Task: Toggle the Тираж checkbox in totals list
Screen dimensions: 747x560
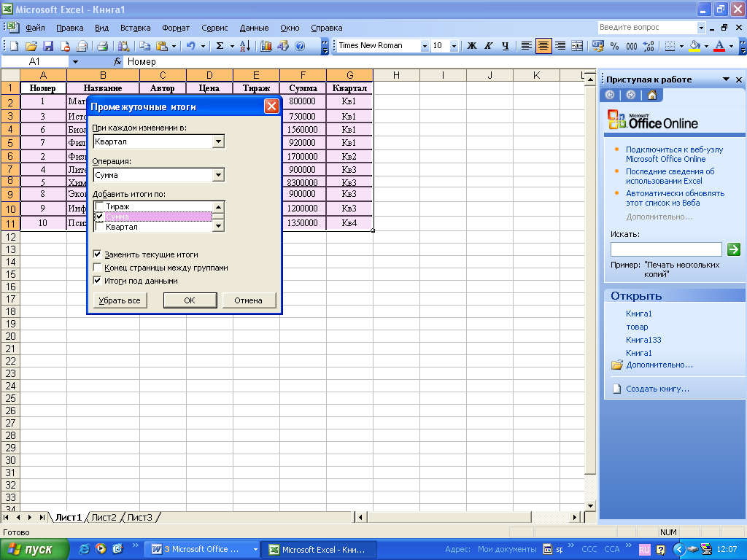Action: (99, 206)
